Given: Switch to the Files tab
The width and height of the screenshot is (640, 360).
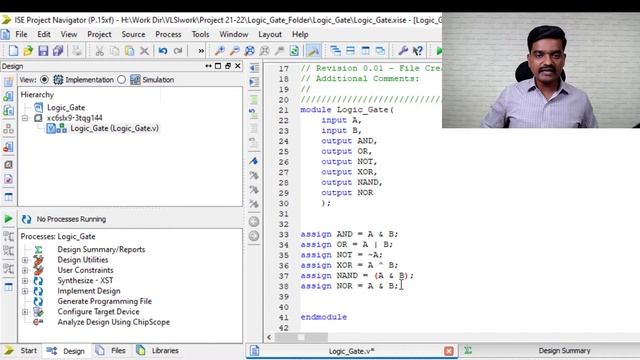Looking at the screenshot, I should (x=111, y=351).
